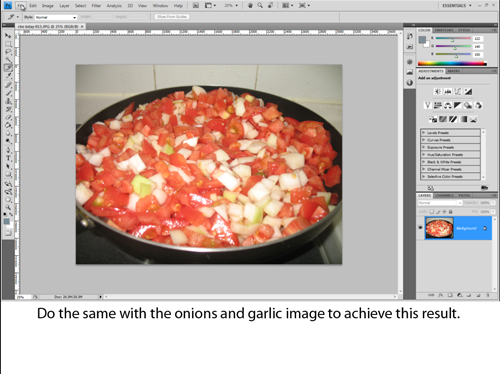Click the Exposure adjustment icon

click(x=468, y=91)
